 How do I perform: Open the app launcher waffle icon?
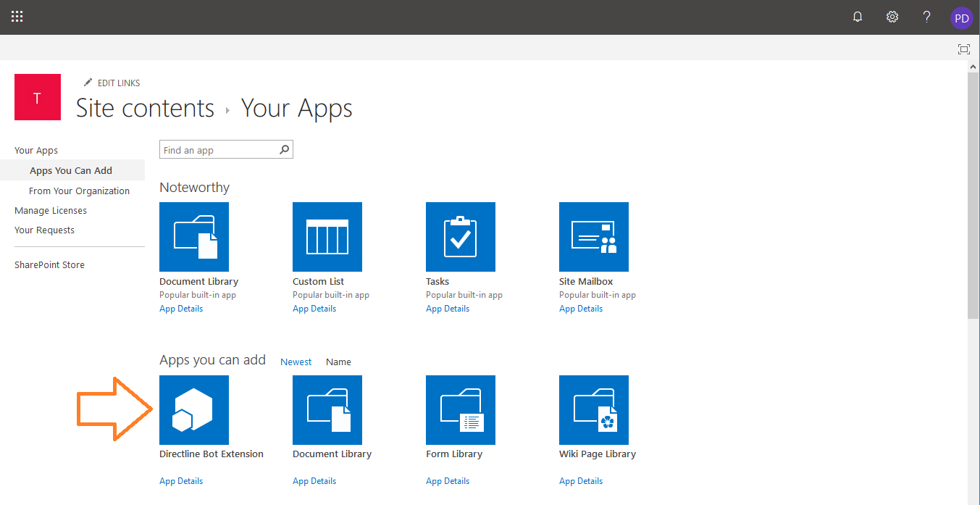coord(17,17)
